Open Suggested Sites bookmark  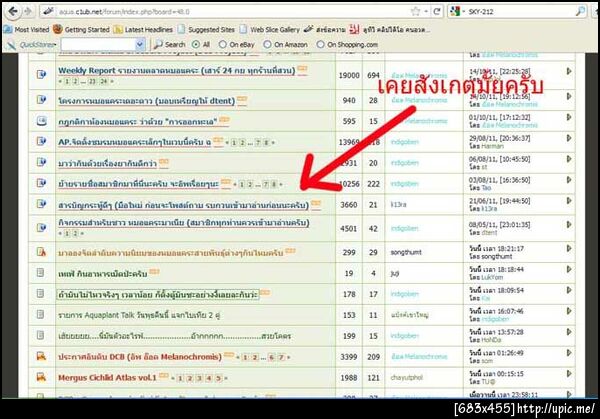206,29
